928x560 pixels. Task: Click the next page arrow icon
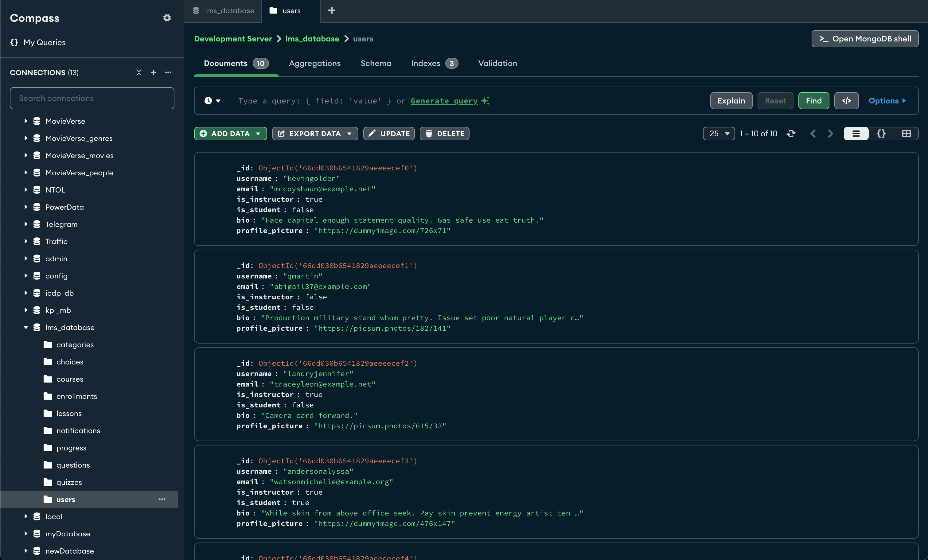[830, 133]
